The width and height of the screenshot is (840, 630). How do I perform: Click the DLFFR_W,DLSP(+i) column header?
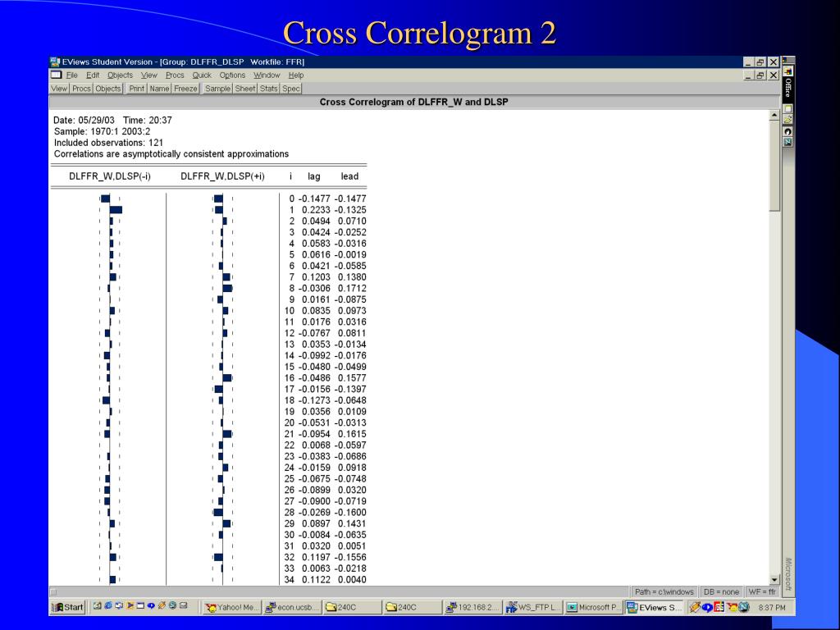click(x=222, y=176)
